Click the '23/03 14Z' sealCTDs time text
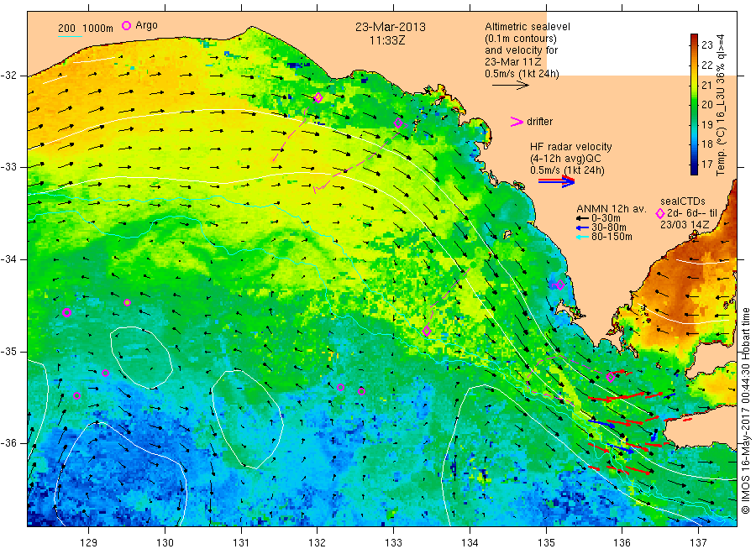Image resolution: width=756 pixels, height=554 pixels. pyautogui.click(x=685, y=224)
